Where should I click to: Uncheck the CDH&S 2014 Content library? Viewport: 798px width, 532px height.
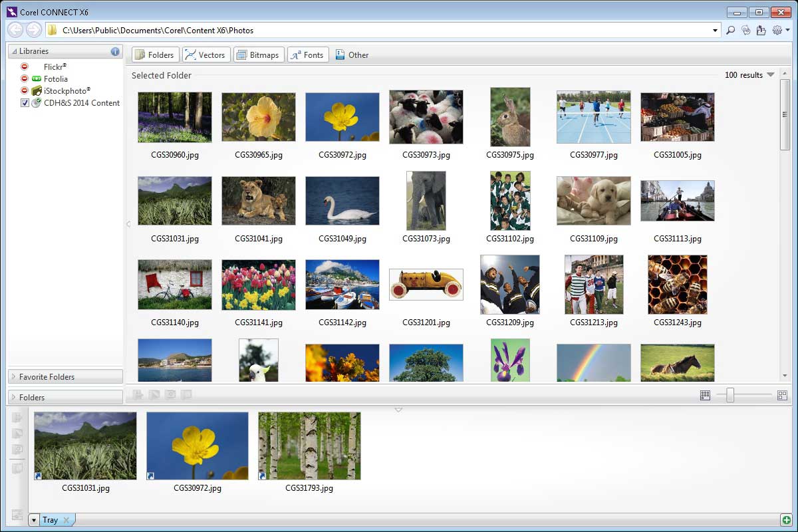click(25, 103)
